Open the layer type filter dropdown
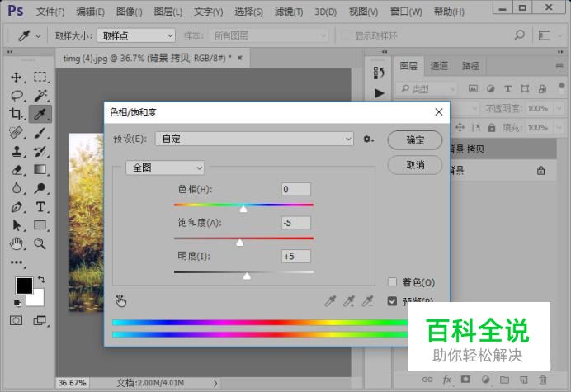571x392 pixels. click(427, 89)
